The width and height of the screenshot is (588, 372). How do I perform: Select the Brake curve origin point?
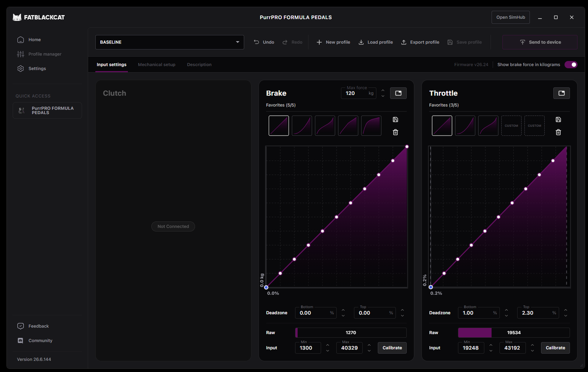coord(266,287)
